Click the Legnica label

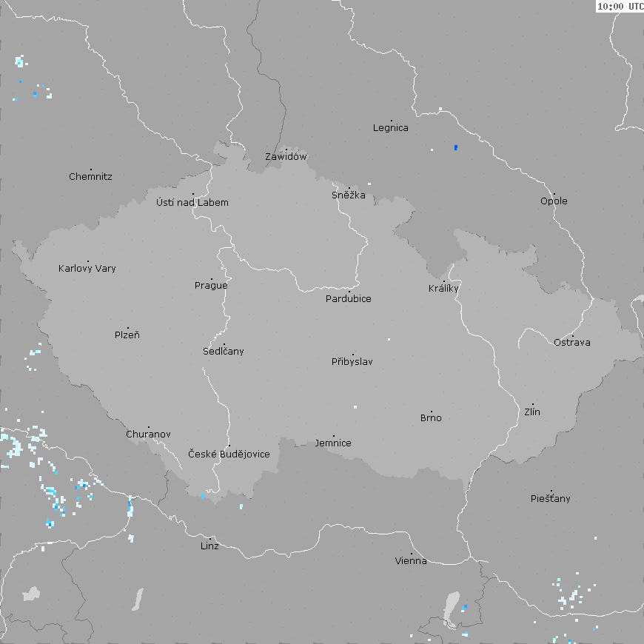tap(391, 128)
